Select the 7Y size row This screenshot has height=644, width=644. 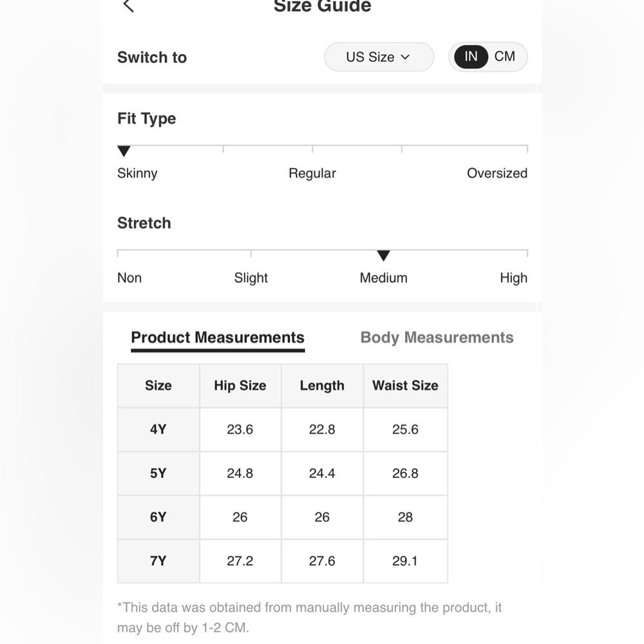coord(283,561)
